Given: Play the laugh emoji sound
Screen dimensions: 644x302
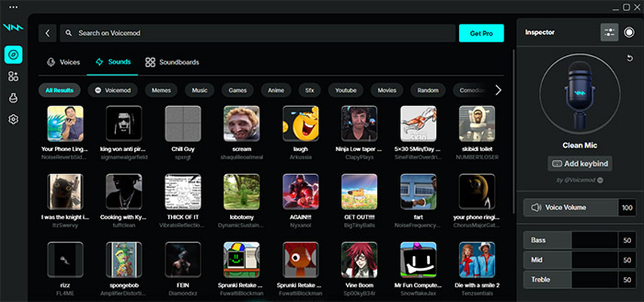Looking at the screenshot, I should [301, 123].
